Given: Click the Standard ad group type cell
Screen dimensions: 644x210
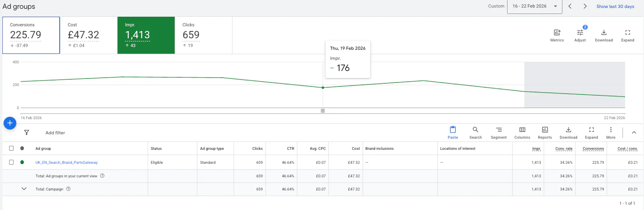Looking at the screenshot, I should (208, 163).
